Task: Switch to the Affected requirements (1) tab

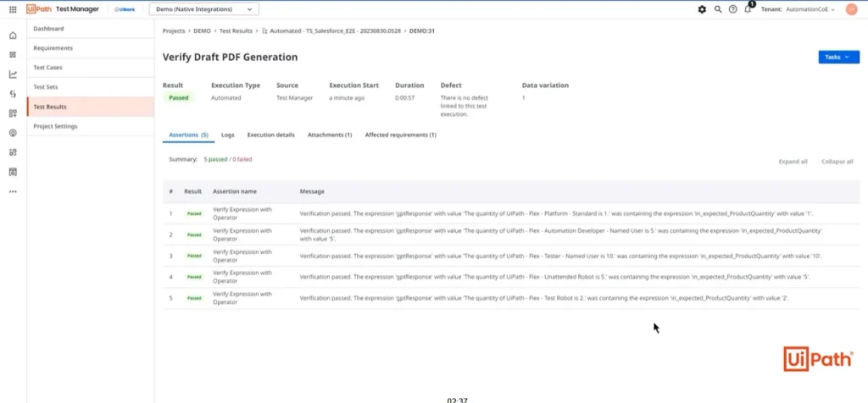Action: coord(401,135)
